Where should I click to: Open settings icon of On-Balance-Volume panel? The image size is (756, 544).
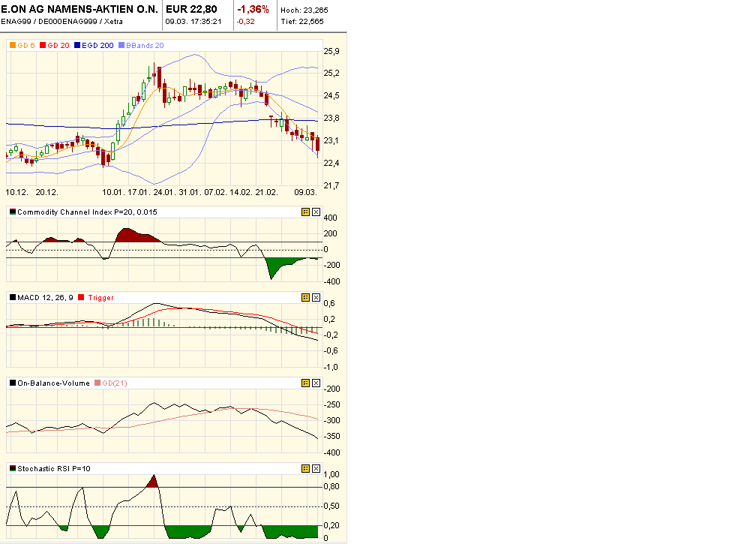[x=305, y=383]
